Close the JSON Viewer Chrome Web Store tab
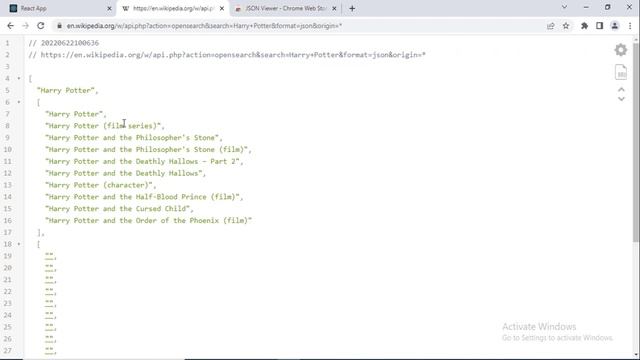The width and height of the screenshot is (640, 360). (x=334, y=8)
